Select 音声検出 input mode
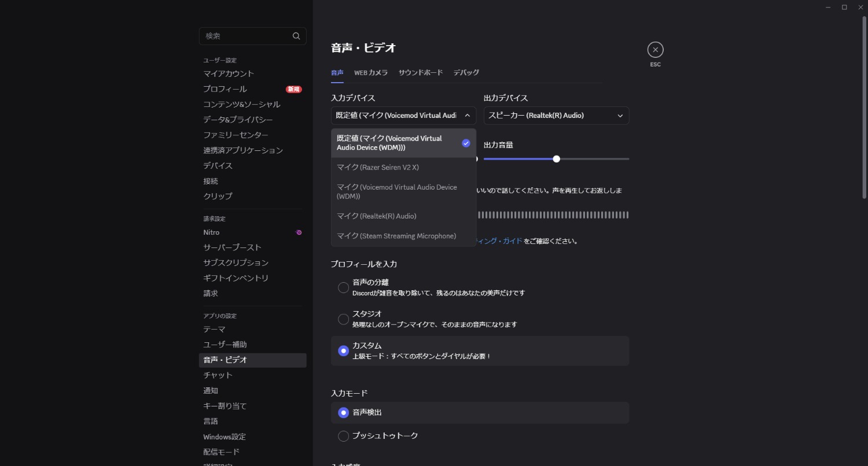This screenshot has height=466, width=868. (x=343, y=413)
